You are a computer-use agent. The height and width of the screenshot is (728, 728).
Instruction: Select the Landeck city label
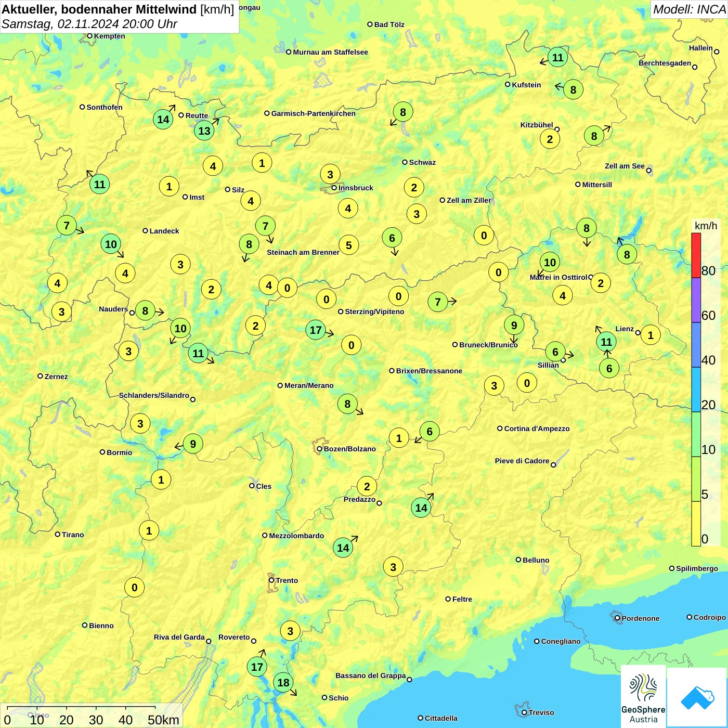164,231
